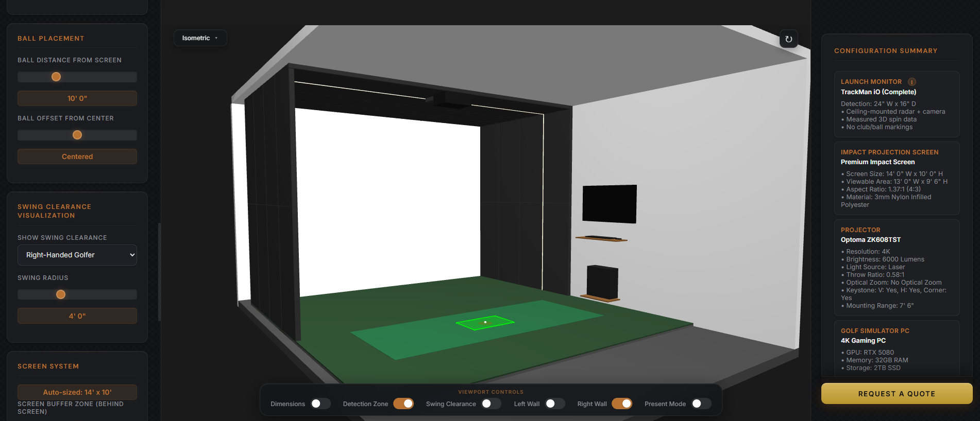Turn off the Right Wall toggle
This screenshot has height=421, width=980.
point(622,404)
